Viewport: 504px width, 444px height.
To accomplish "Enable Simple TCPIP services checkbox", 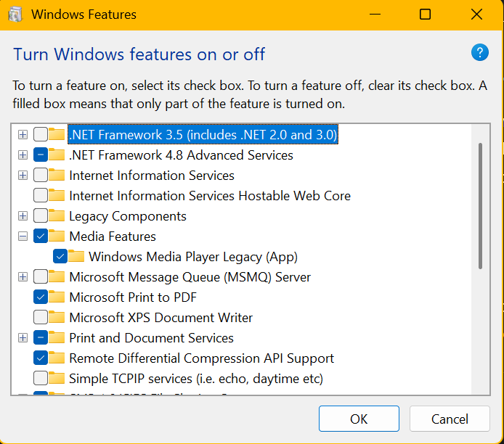I will (x=41, y=378).
